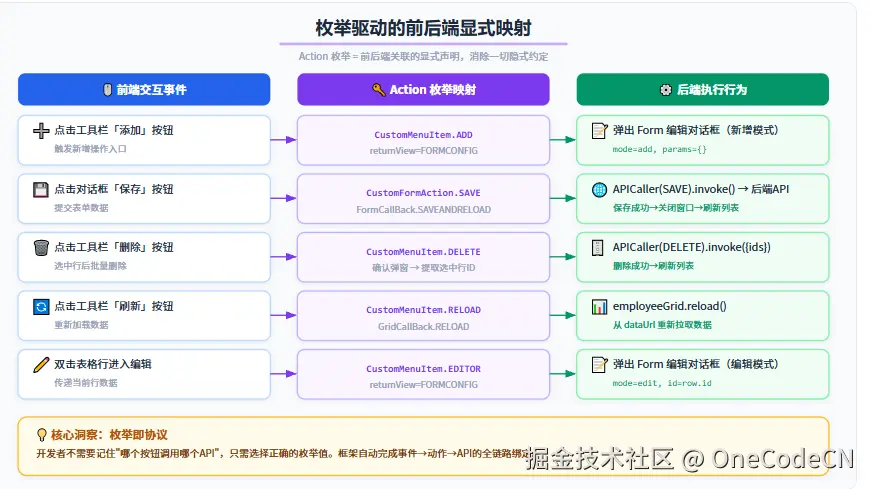871x489 pixels.
Task: Click the subtitle starting with Action 枚举
Action: (423, 56)
